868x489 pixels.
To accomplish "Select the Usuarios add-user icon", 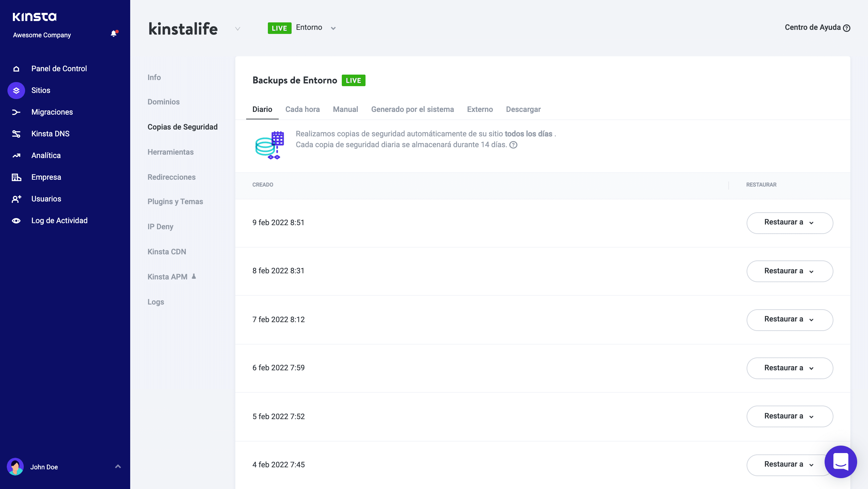I will (16, 199).
